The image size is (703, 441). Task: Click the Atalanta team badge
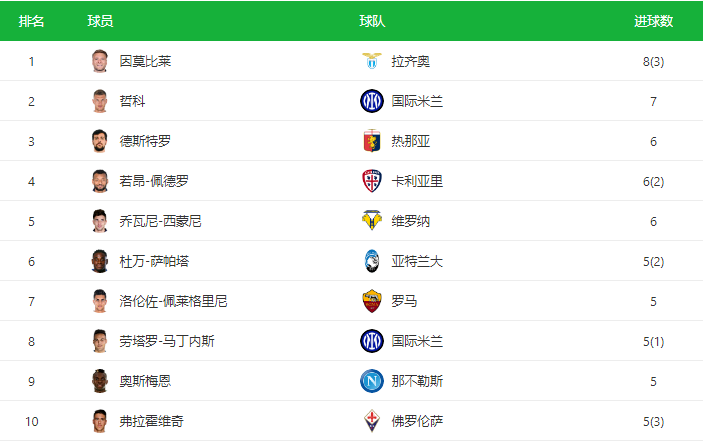click(x=372, y=261)
